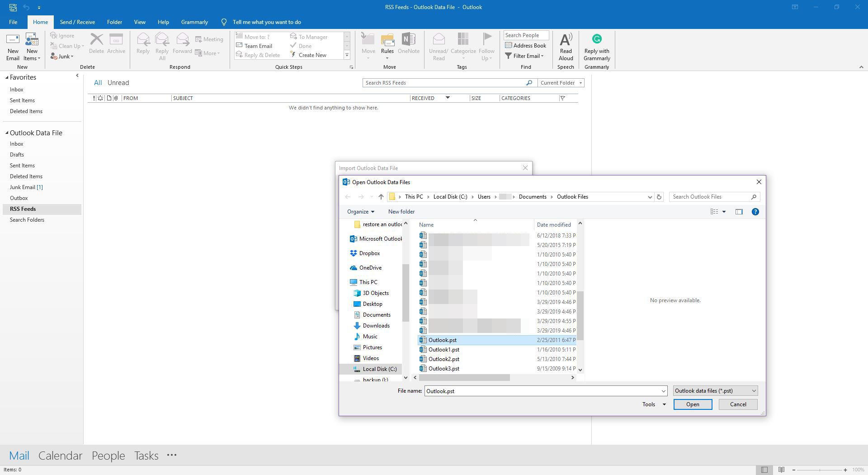Click the Read Aloud icon
Image resolution: width=868 pixels, height=475 pixels.
coord(566,47)
